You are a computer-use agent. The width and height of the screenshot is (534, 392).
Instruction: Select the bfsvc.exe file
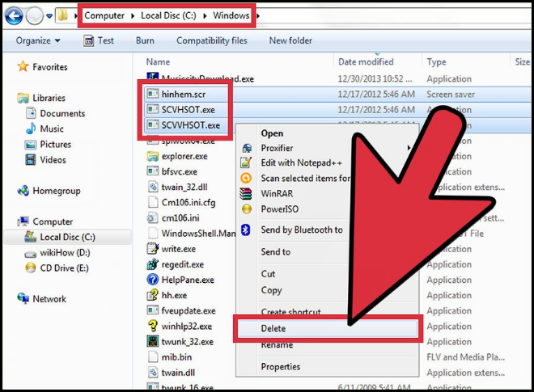coord(179,171)
